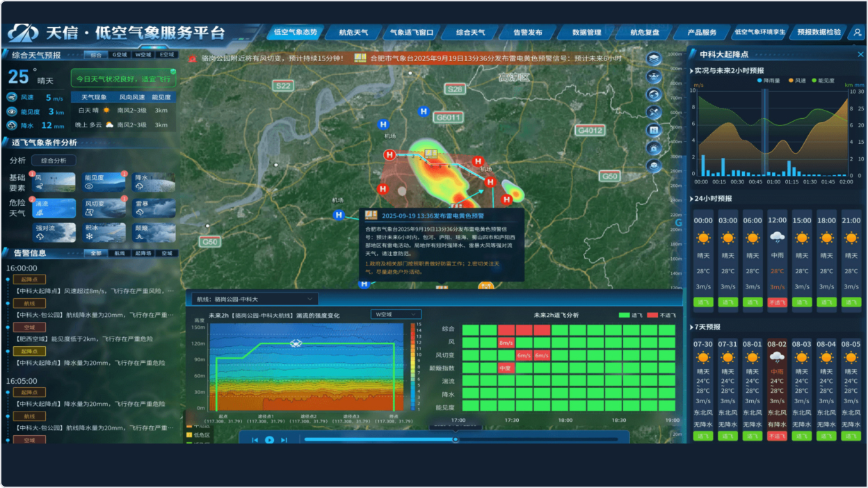This screenshot has width=868, height=488.
Task: Open the W空域 airspace dropdown
Action: [x=395, y=314]
